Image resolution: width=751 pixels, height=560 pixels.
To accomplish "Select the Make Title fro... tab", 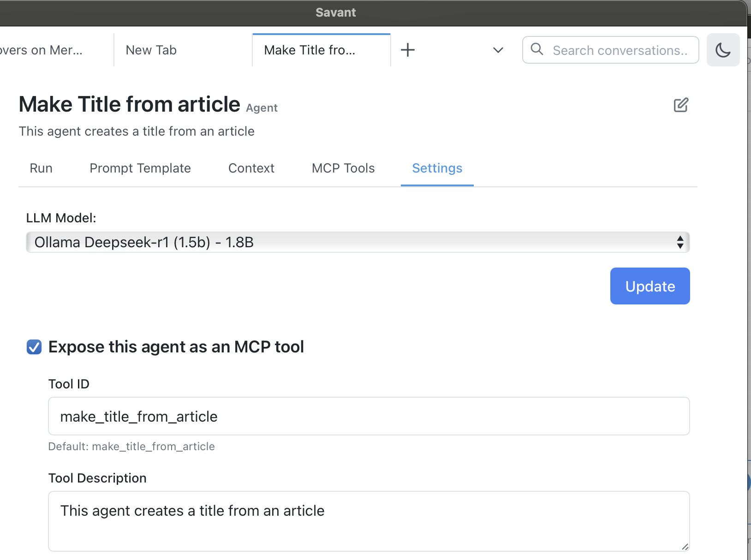I will click(310, 50).
